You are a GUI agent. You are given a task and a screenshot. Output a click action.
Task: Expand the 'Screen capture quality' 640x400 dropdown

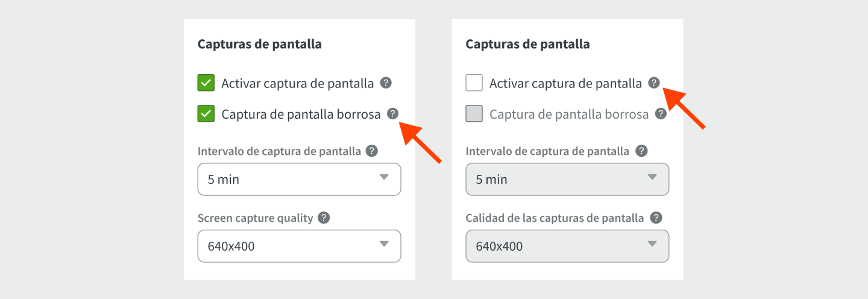[x=299, y=246]
